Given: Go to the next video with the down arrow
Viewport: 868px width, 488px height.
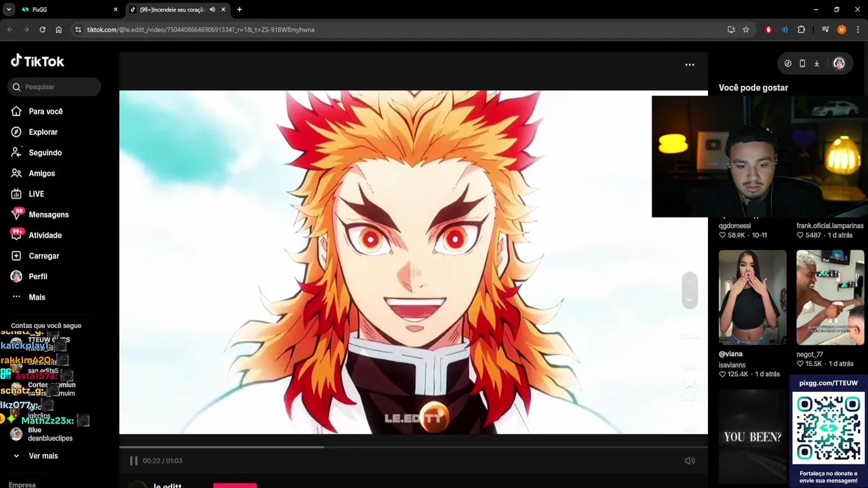Looking at the screenshot, I should point(690,300).
